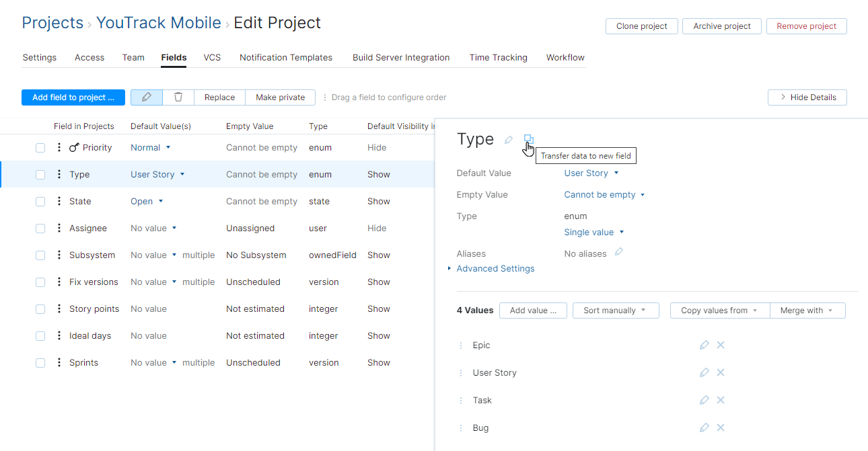The height and width of the screenshot is (451, 868).
Task: Click the Transfer data to new field icon
Action: pos(529,139)
